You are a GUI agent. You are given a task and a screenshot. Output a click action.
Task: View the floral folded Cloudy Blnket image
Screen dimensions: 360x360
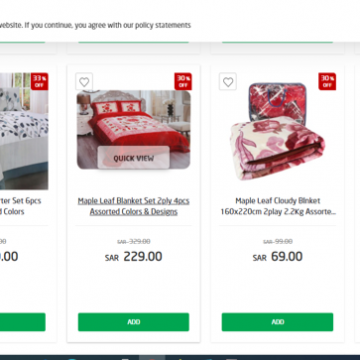point(277,131)
